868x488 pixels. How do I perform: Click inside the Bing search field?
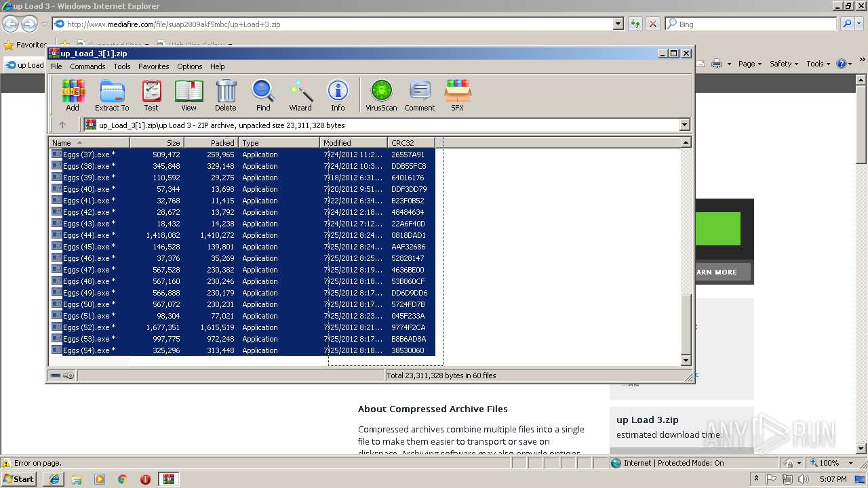click(x=751, y=24)
